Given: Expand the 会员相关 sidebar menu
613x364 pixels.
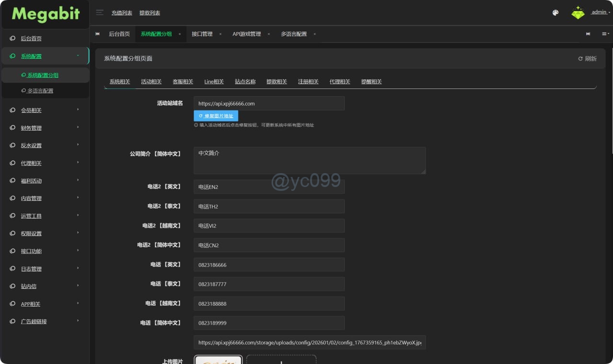Looking at the screenshot, I should point(45,110).
